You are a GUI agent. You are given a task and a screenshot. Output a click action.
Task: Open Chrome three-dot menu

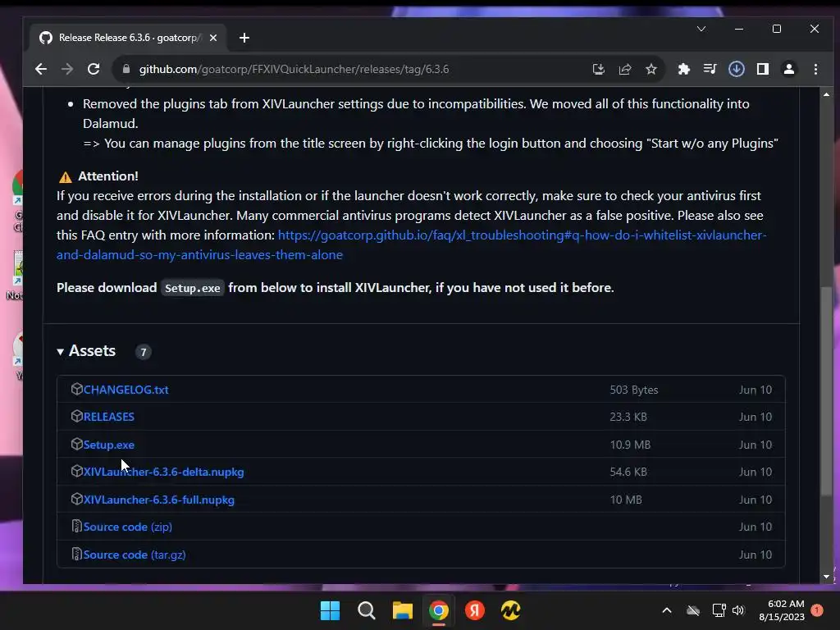click(815, 69)
